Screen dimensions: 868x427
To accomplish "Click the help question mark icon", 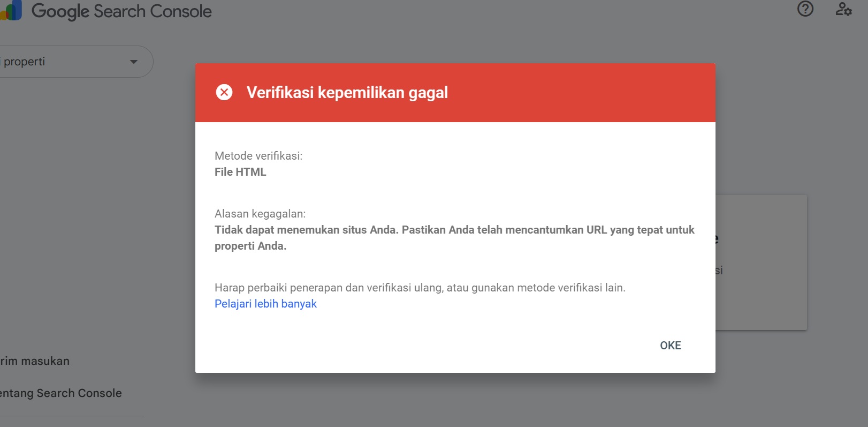I will pyautogui.click(x=805, y=9).
